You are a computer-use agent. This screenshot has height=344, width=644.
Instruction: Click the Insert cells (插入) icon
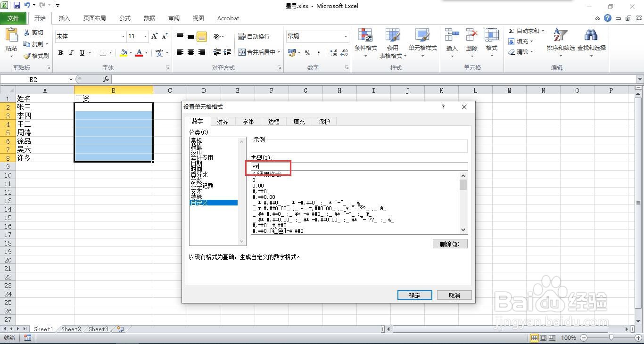click(x=452, y=36)
